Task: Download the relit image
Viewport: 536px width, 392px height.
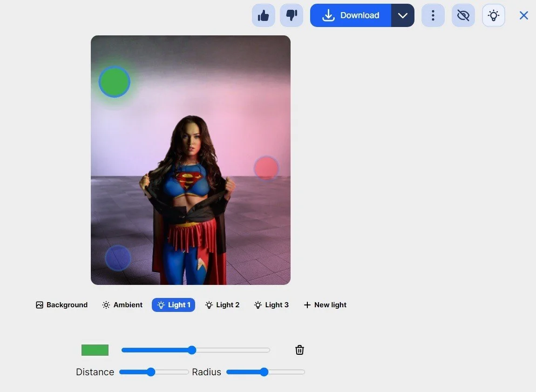Action: [351, 15]
